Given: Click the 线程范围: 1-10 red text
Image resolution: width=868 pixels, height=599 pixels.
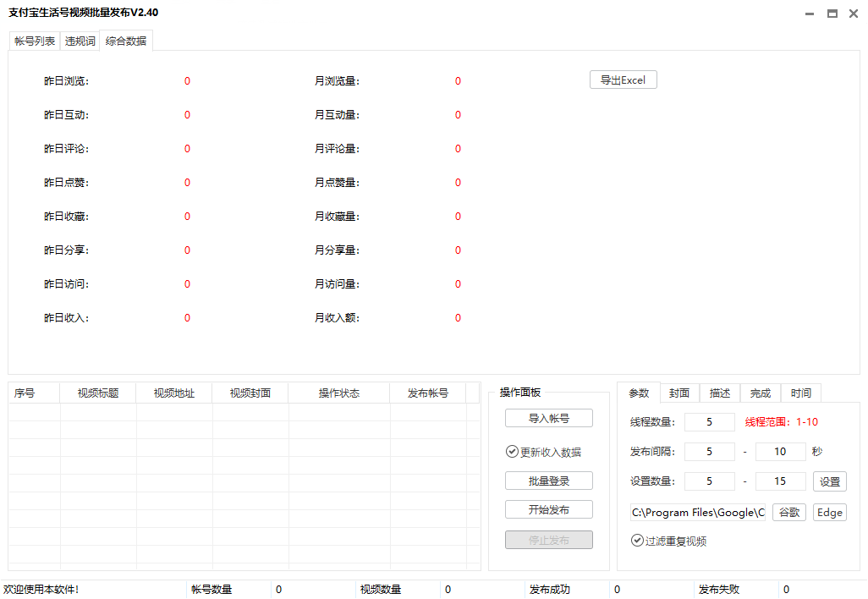Looking at the screenshot, I should tap(781, 422).
